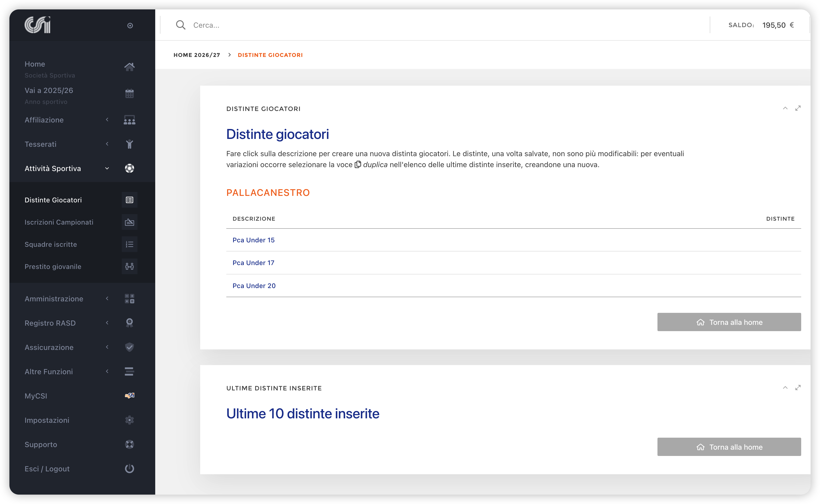This screenshot has width=820, height=504.
Task: Maximize the Distinte Giocatori panel
Action: pos(798,108)
